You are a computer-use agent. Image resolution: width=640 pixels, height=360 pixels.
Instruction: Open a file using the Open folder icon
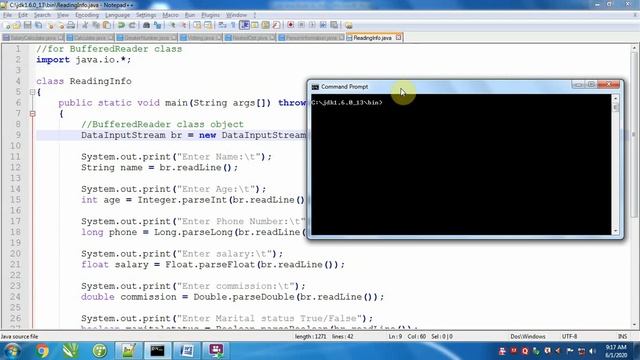pyautogui.click(x=16, y=25)
